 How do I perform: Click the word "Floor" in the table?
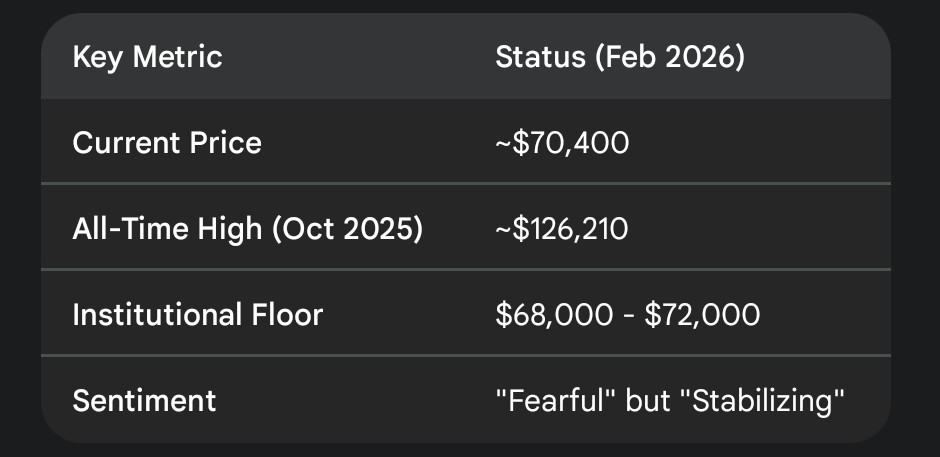[x=289, y=315]
